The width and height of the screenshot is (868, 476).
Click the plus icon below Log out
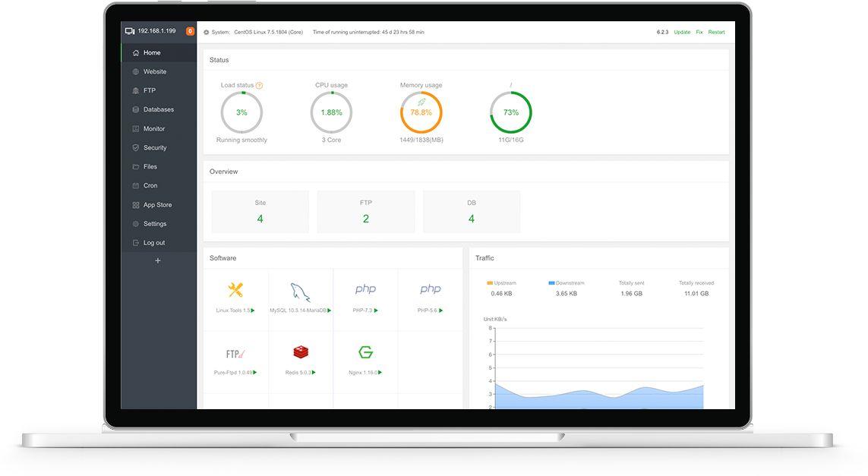pyautogui.click(x=158, y=260)
